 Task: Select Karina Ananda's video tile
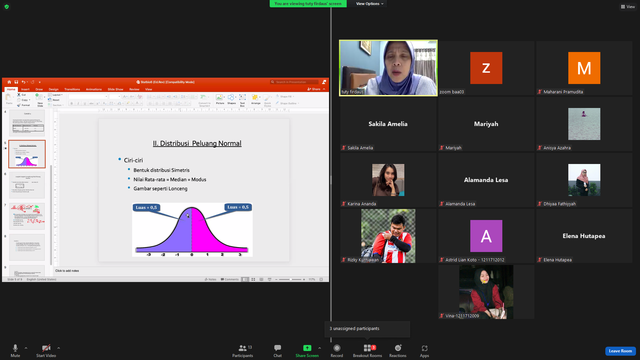click(388, 180)
